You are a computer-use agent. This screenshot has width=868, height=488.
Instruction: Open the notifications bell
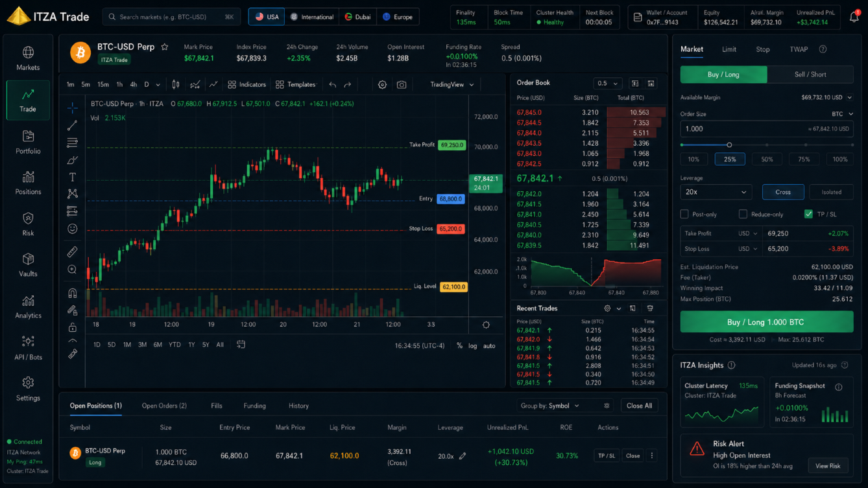click(854, 17)
